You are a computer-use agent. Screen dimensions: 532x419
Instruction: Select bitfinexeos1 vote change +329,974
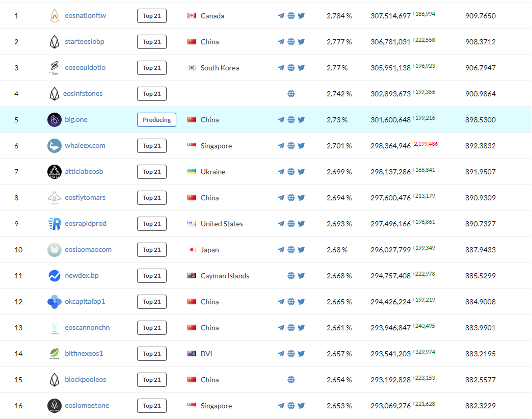[x=423, y=352]
